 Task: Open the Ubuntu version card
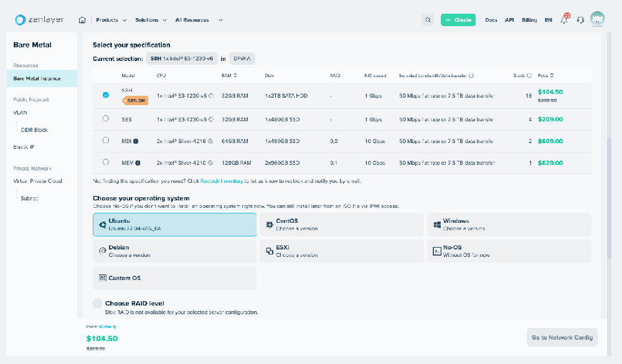pos(174,225)
